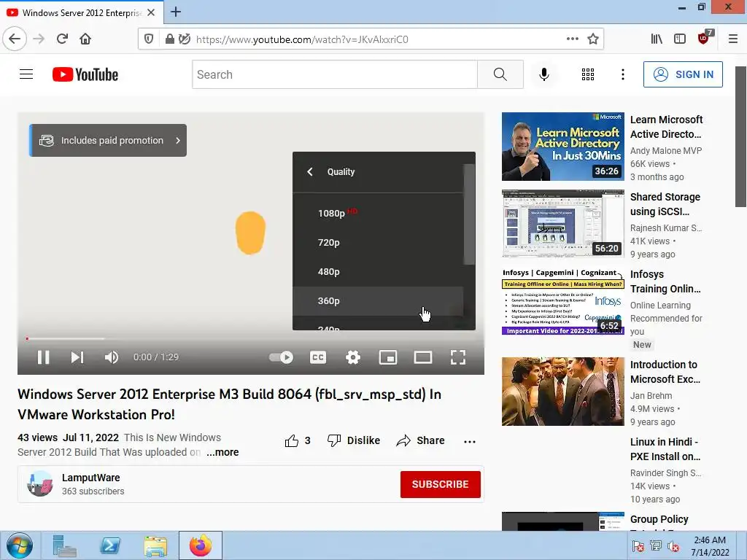Click the SIGN IN button
Screen dimensions: 747x560
coord(683,74)
